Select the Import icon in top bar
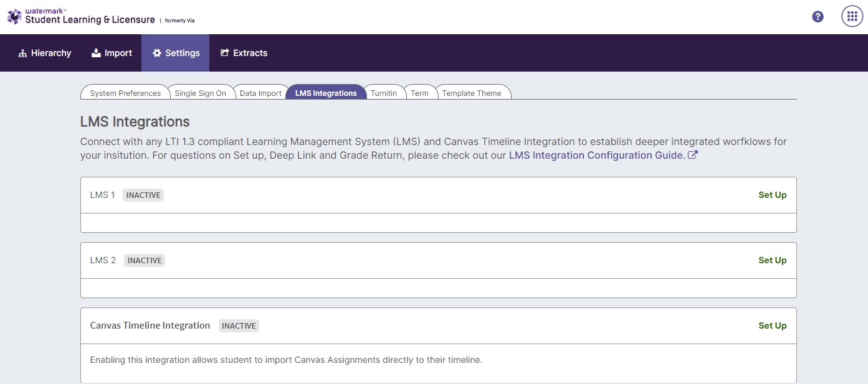Screen dimensions: 868x384 pos(95,52)
